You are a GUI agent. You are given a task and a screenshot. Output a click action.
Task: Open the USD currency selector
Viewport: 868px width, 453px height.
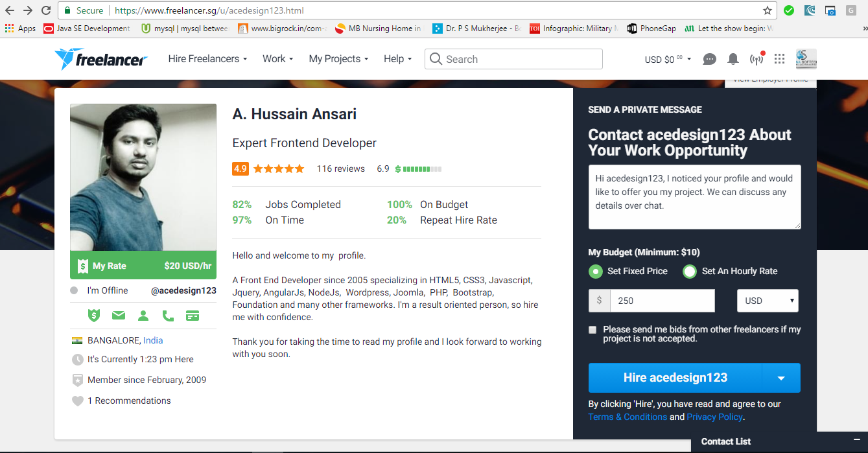768,301
